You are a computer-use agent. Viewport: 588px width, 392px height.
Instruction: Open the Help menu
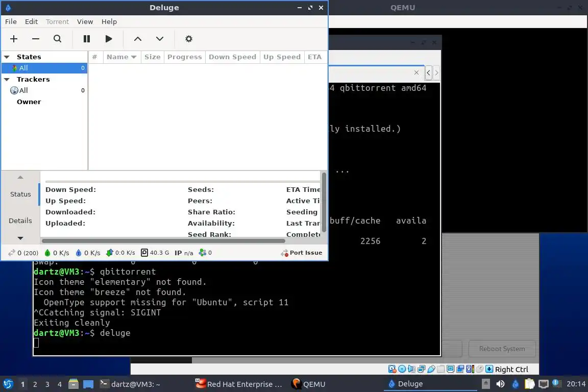point(109,21)
